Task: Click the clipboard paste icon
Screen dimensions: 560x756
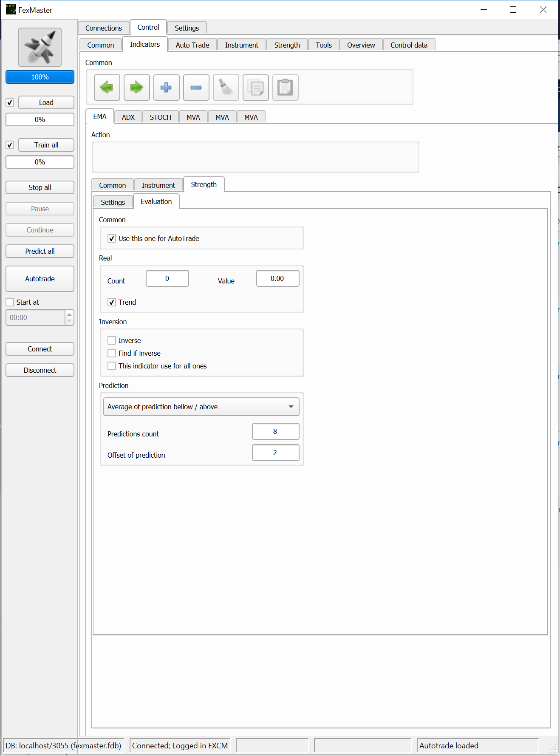Action: [x=285, y=88]
